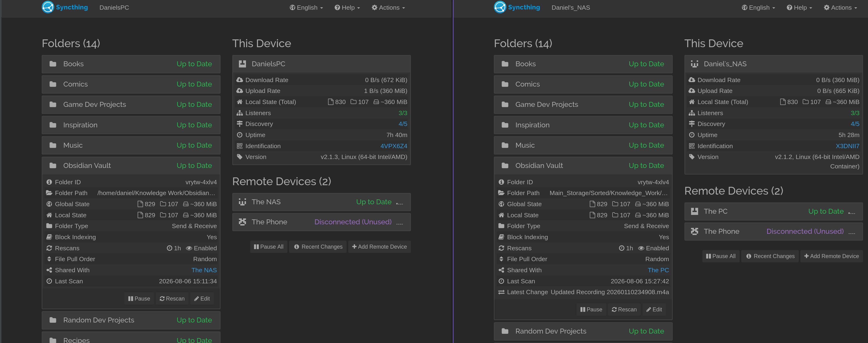Click the Daniel's_NAS device icon under This Device
The width and height of the screenshot is (868, 343).
[694, 64]
